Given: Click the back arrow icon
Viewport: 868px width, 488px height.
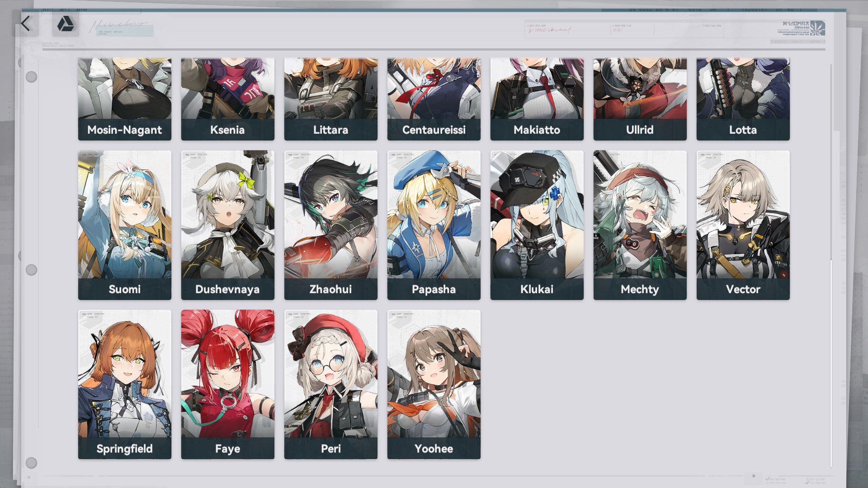Looking at the screenshot, I should tap(25, 23).
